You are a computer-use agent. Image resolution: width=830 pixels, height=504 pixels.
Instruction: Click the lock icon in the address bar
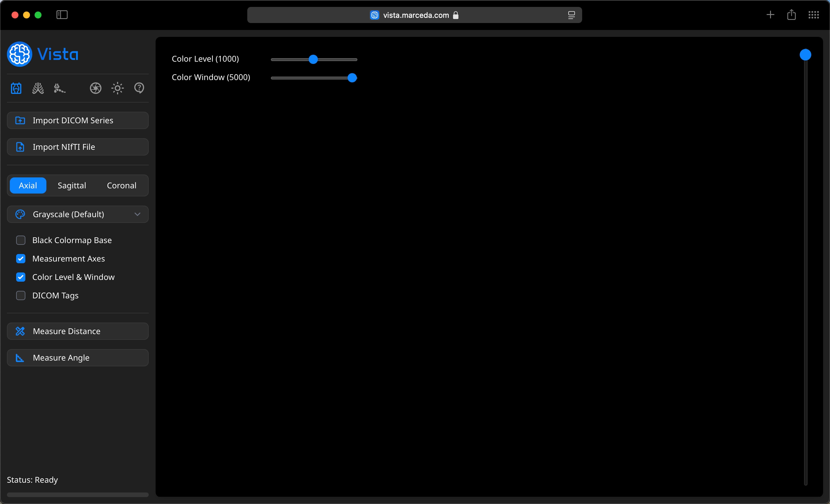(456, 15)
